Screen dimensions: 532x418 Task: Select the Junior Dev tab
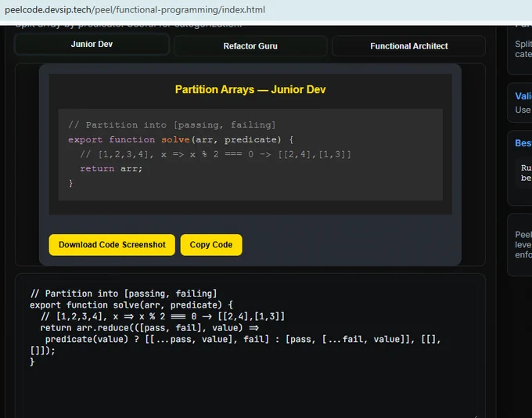pyautogui.click(x=92, y=44)
